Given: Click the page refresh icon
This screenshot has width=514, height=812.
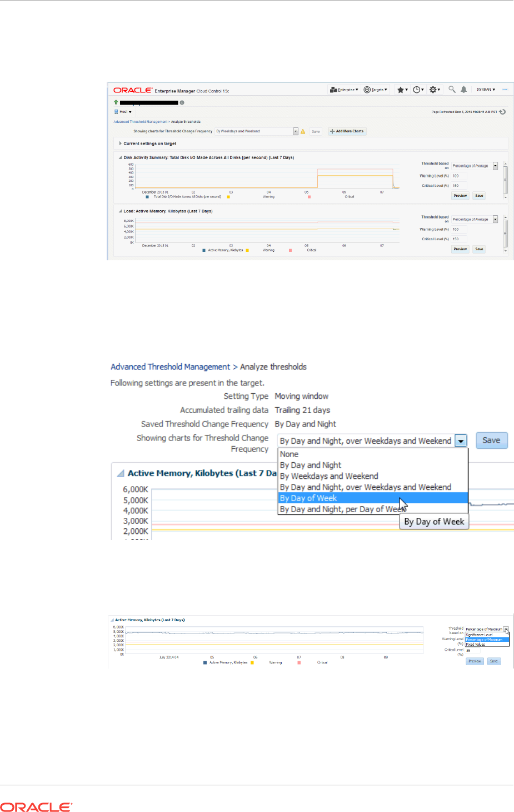Looking at the screenshot, I should point(502,112).
